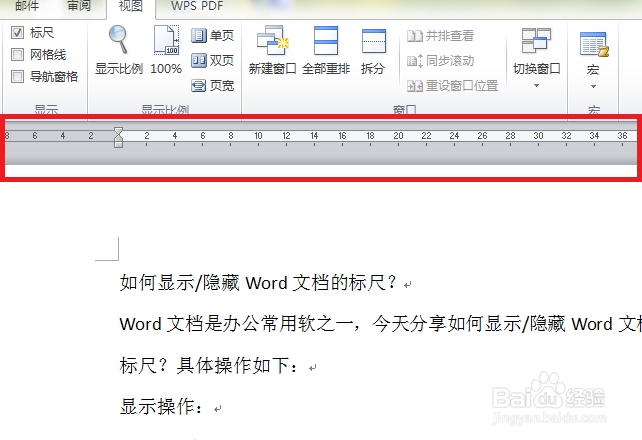Open a 新建窗口 new window
The height and width of the screenshot is (440, 642).
[x=273, y=41]
